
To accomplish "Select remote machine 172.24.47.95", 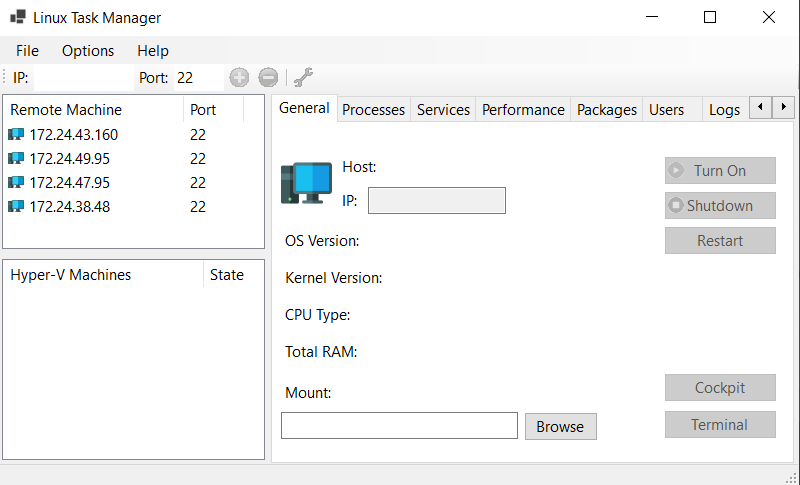I will pos(70,183).
